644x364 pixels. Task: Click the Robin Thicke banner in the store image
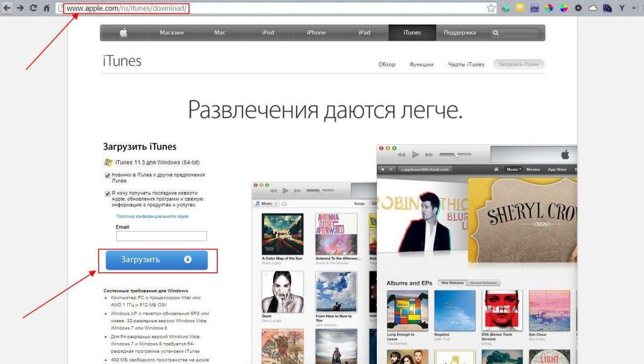(x=422, y=216)
